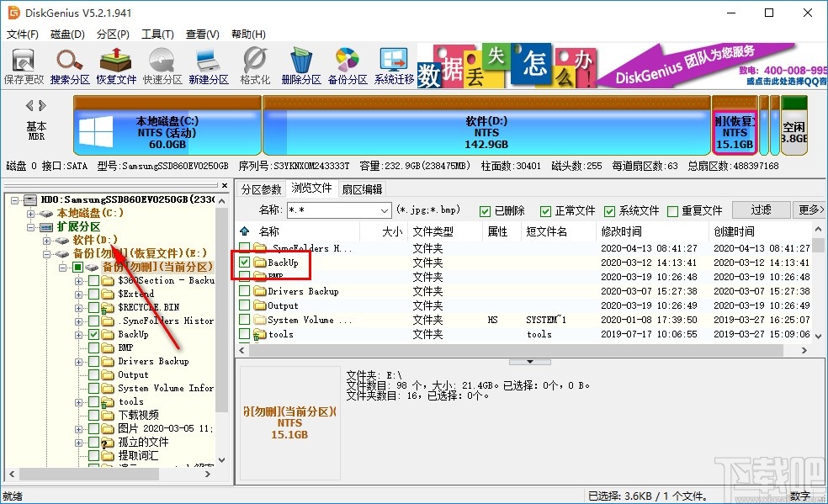Open the 工具(T) menu
828x504 pixels.
click(x=157, y=34)
